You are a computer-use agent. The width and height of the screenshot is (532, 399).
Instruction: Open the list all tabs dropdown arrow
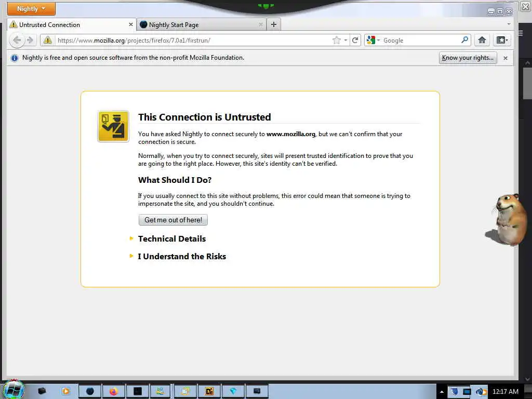509,24
